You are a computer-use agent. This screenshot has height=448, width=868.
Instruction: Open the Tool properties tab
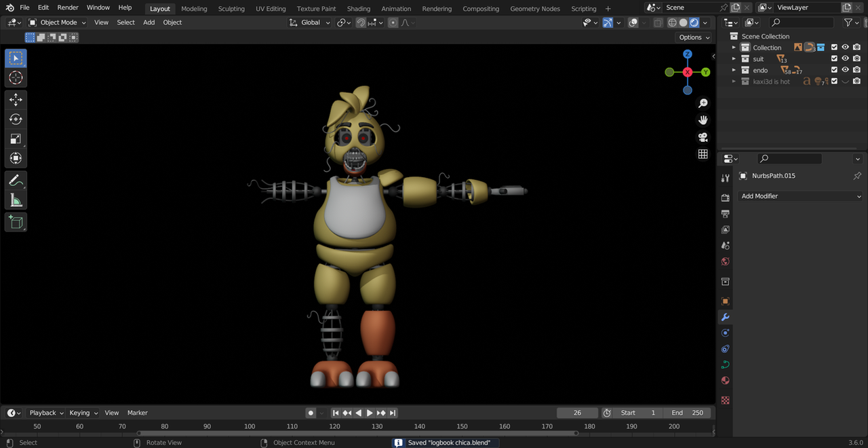(x=726, y=178)
